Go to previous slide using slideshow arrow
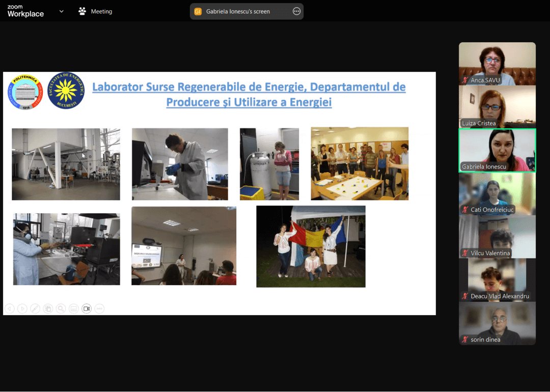 (x=9, y=309)
